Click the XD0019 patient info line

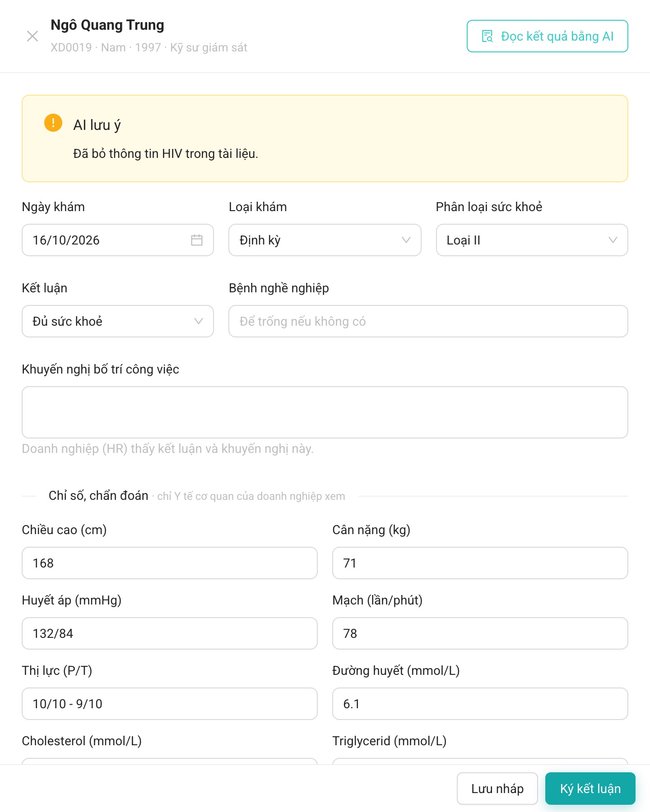[x=149, y=47]
